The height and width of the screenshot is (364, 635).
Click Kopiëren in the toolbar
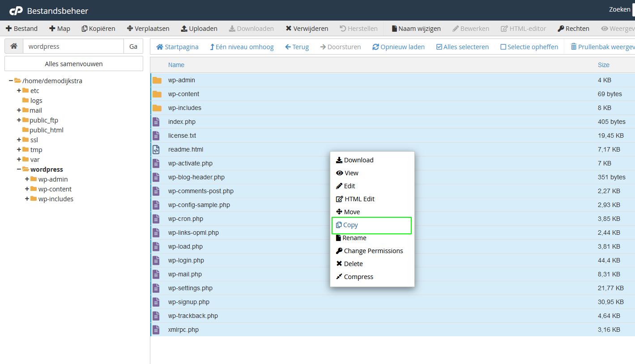98,28
